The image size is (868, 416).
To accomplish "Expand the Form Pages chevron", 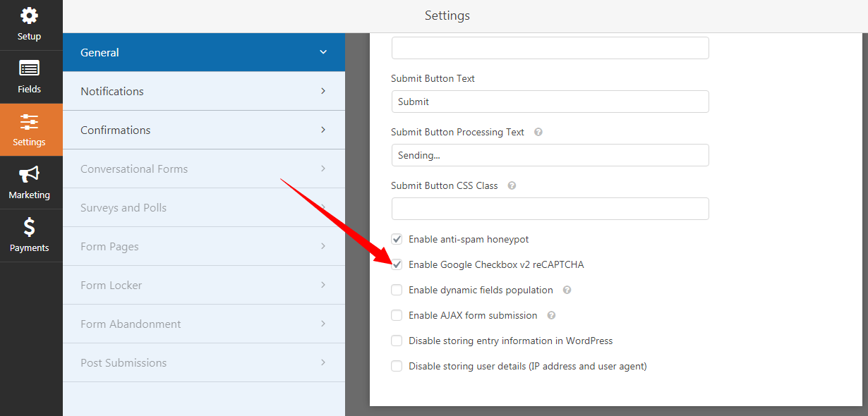I will [323, 246].
